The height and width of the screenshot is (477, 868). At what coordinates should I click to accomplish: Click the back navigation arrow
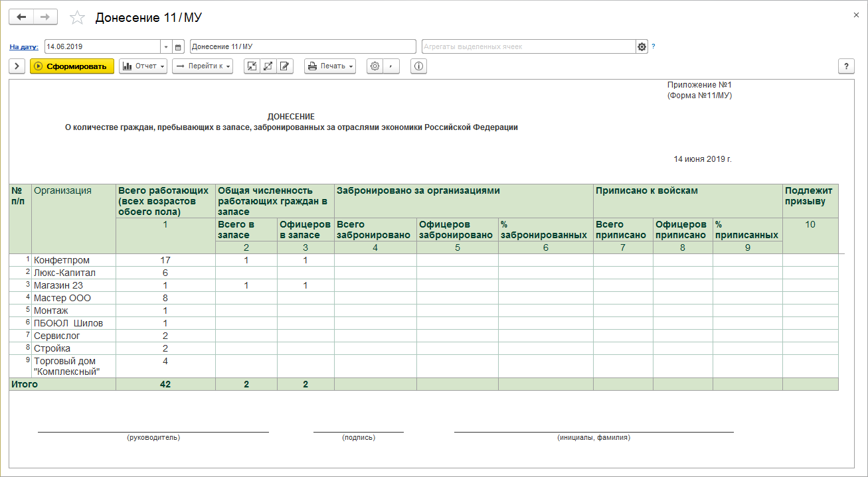tap(21, 17)
